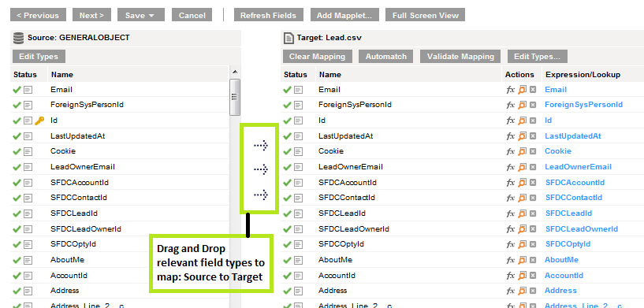The width and height of the screenshot is (644, 308).
Task: Click the Clear Mapping button
Action: (317, 57)
